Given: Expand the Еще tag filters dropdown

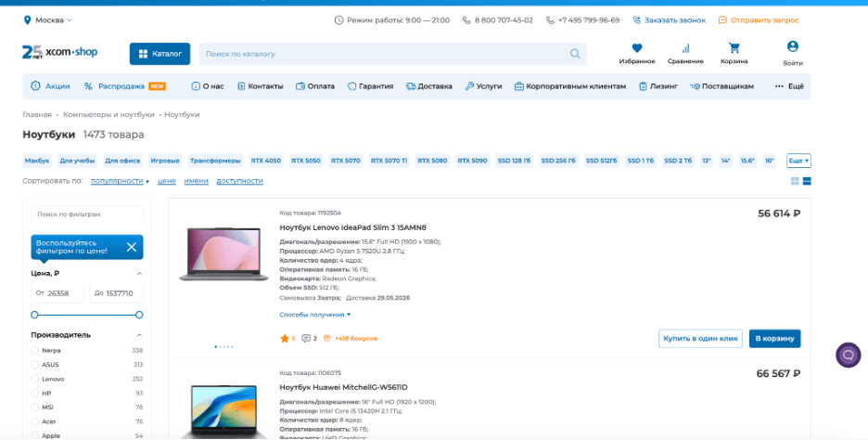Looking at the screenshot, I should coord(798,161).
